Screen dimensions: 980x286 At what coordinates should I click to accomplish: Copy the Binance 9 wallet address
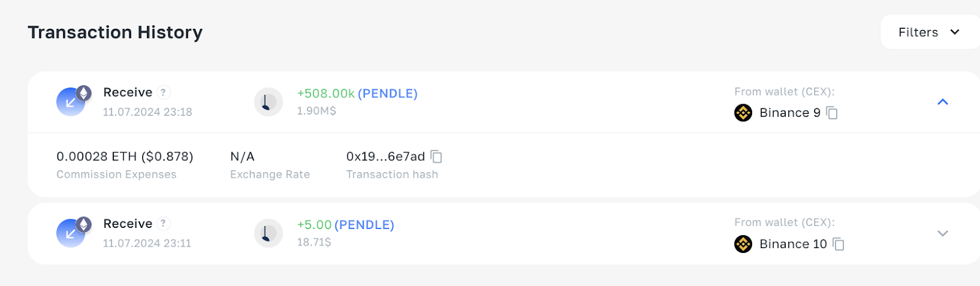point(832,113)
